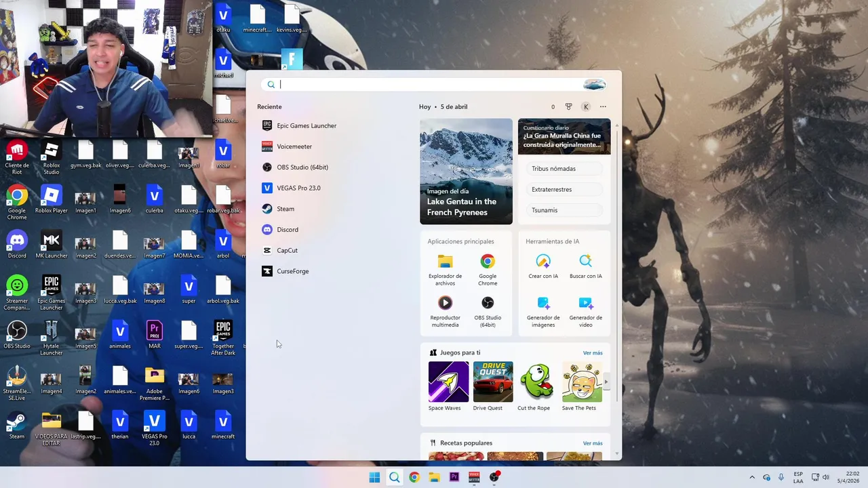
Task: Open Epic Games Launcher in Reciente list
Action: click(299, 125)
